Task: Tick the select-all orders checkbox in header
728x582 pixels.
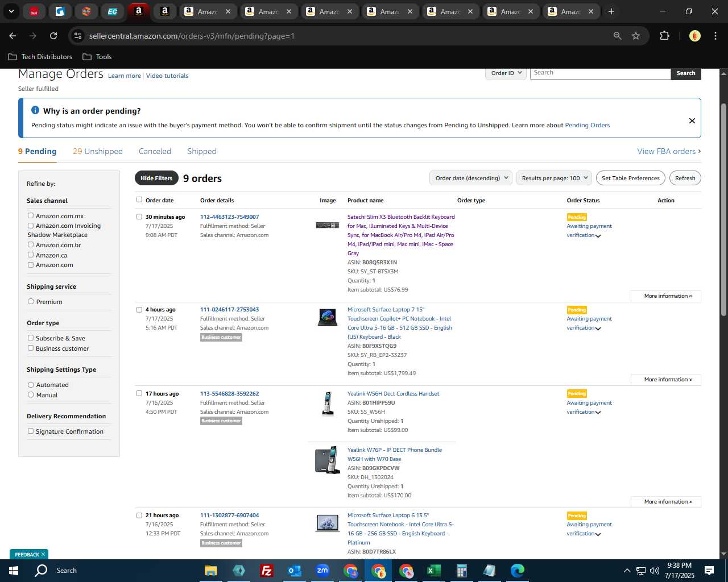Action: pyautogui.click(x=139, y=199)
